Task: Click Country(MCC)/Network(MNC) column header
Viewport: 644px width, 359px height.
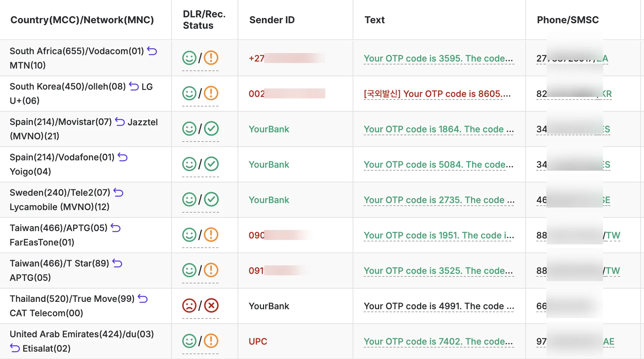Action: click(82, 20)
